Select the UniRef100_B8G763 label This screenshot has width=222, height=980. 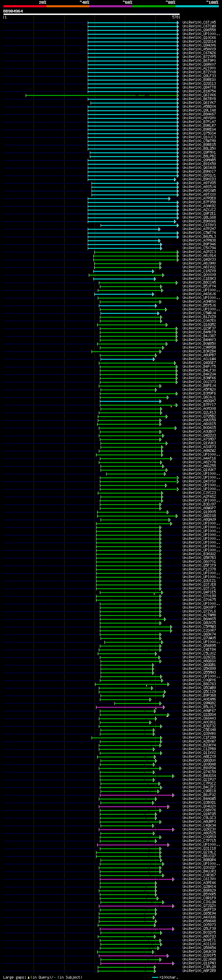[x=199, y=684]
